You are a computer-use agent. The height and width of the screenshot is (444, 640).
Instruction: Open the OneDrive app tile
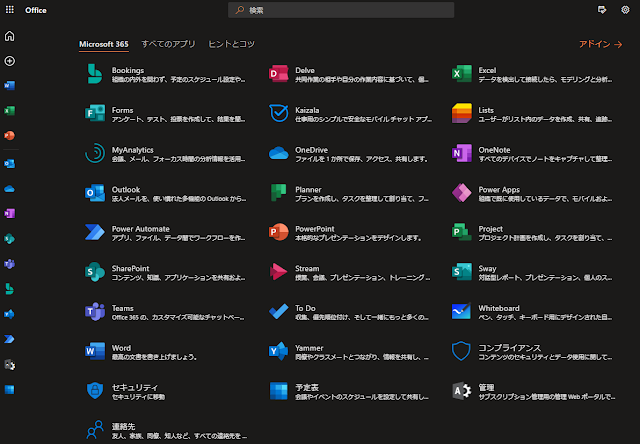point(349,154)
